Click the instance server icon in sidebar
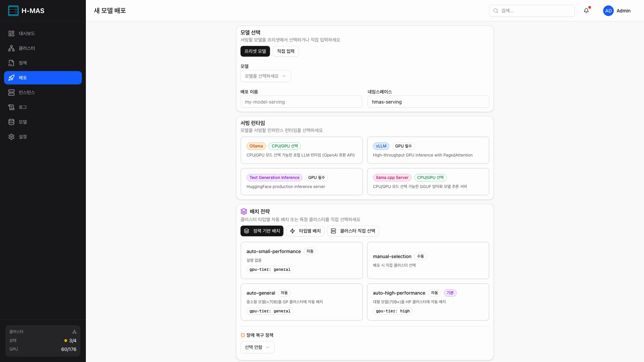Screen dimensions: 644x362 tap(11, 93)
